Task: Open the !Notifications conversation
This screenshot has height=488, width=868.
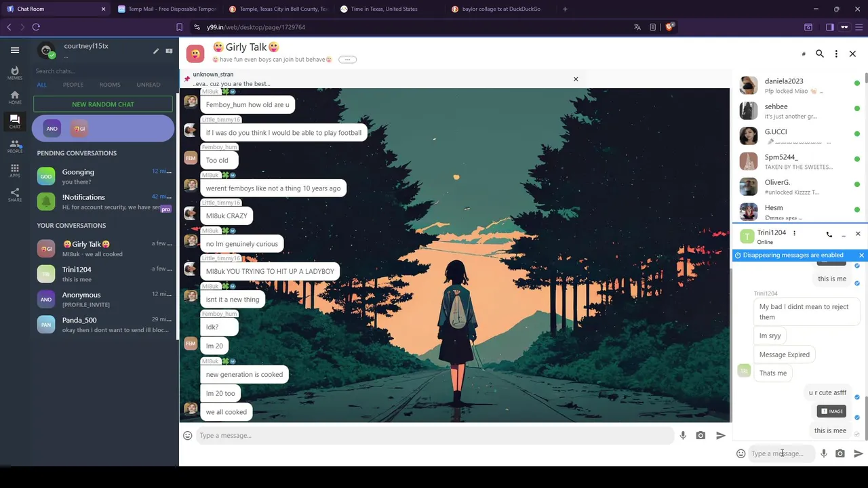Action: point(103,202)
